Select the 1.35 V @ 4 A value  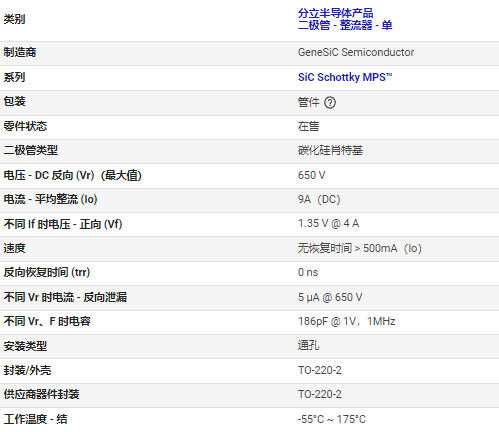tap(328, 223)
